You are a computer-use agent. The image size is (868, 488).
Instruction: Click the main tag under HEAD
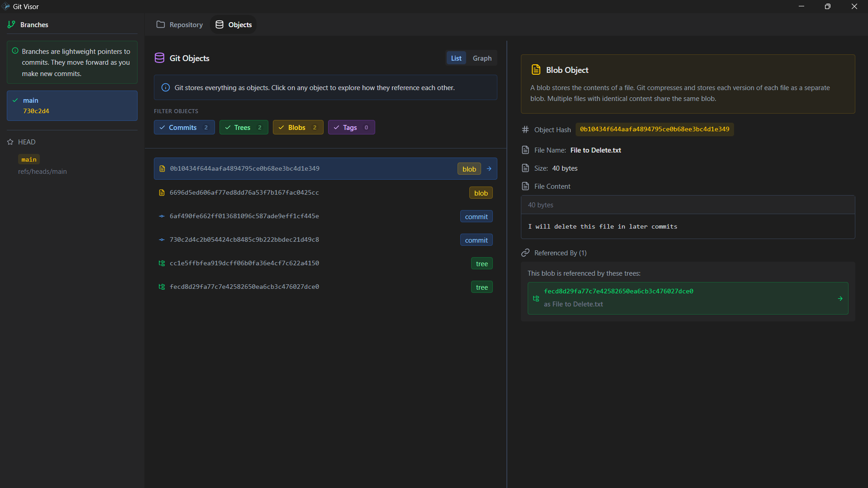click(x=29, y=159)
